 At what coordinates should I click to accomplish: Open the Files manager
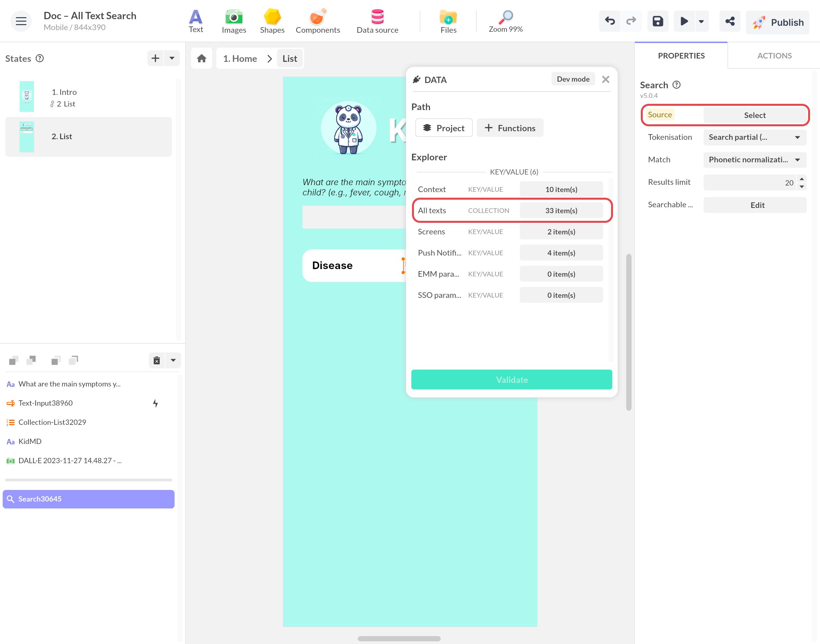(448, 21)
